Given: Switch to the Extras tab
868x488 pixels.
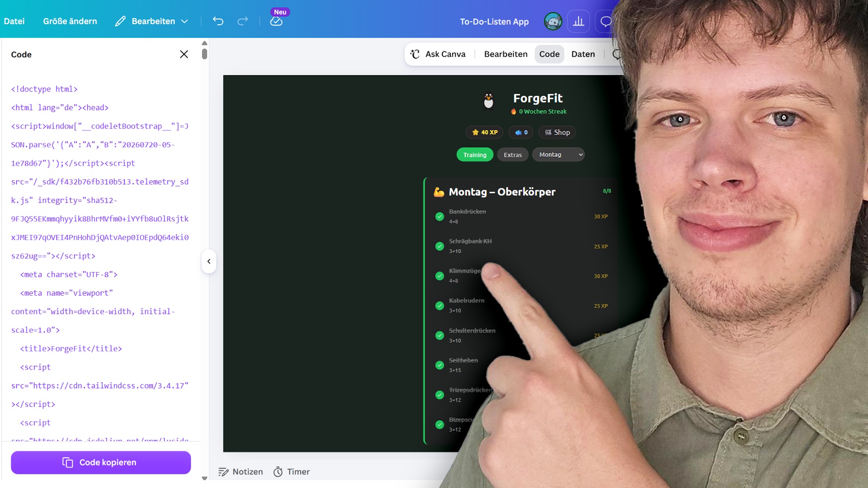Looking at the screenshot, I should (x=513, y=155).
